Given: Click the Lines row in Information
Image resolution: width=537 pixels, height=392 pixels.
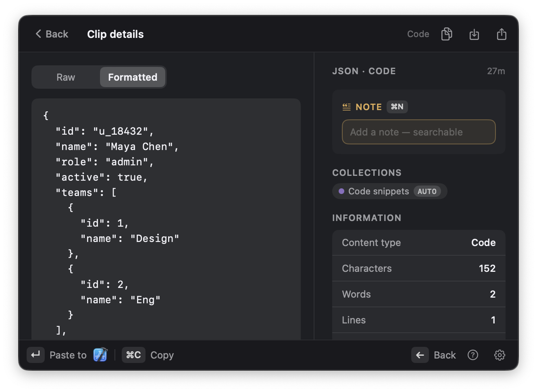Looking at the screenshot, I should [418, 320].
